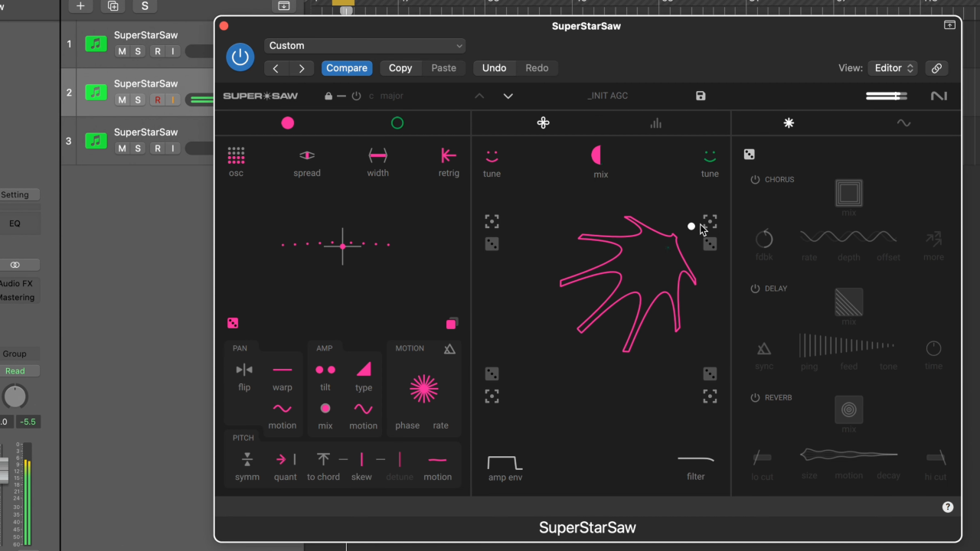Screen dimensions: 980x551
Task: Select the amp type triangle icon
Action: click(x=364, y=370)
